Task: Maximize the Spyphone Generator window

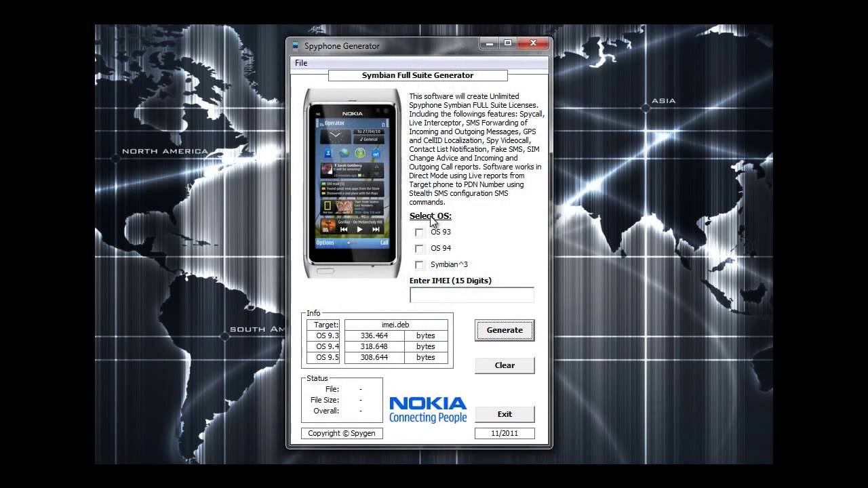Action: point(508,43)
